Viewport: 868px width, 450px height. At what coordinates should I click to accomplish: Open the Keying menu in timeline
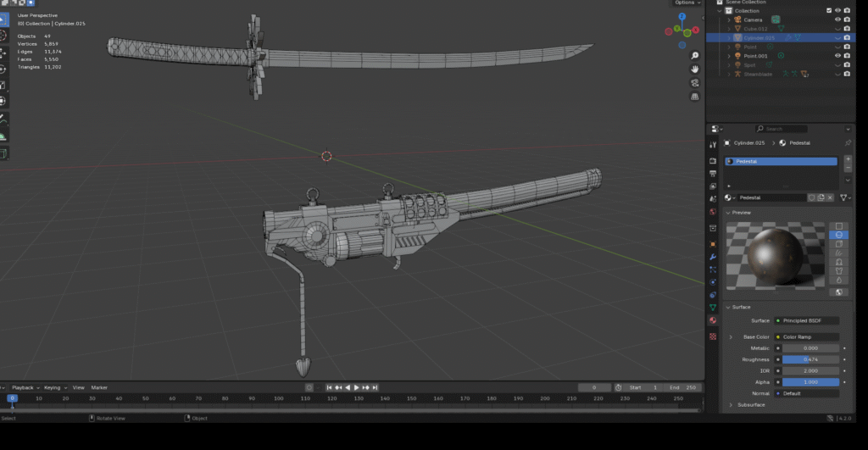point(53,387)
